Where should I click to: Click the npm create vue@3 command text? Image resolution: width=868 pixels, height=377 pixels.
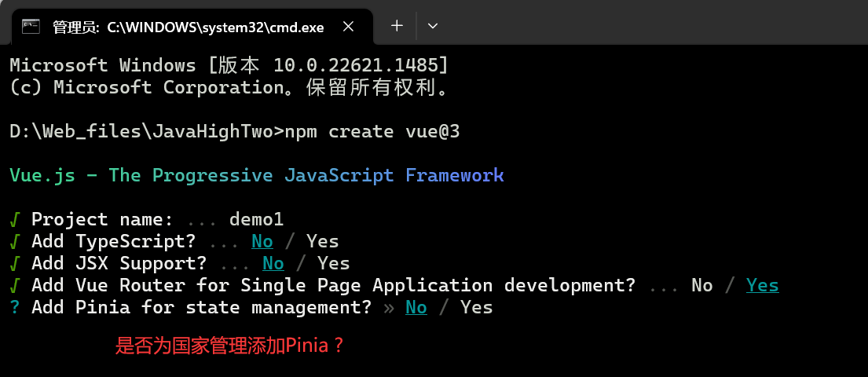pos(372,132)
